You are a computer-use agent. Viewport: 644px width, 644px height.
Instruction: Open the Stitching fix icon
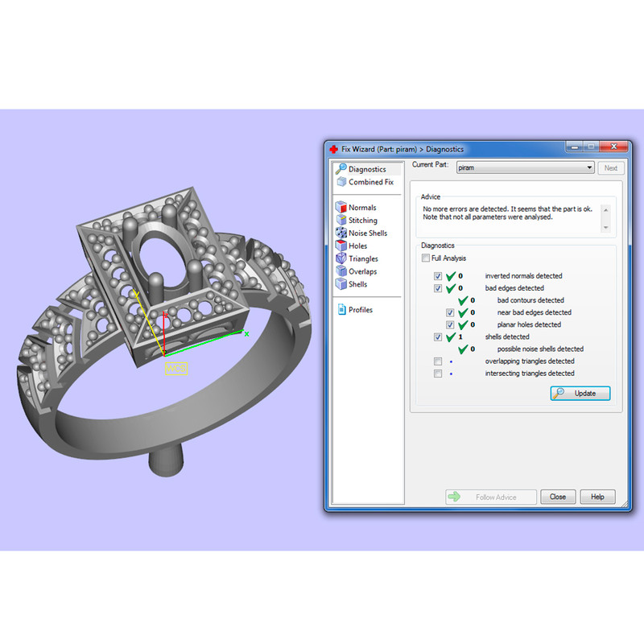point(341,221)
